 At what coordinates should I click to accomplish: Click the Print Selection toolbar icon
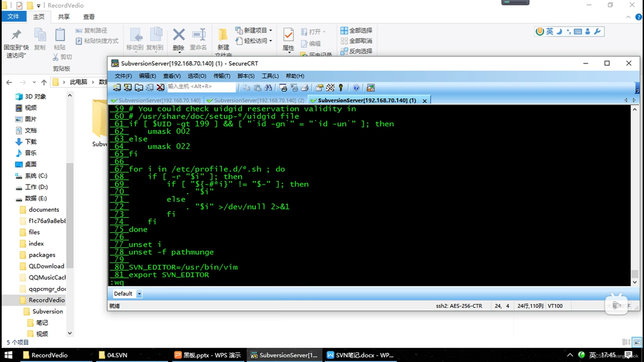(294, 88)
